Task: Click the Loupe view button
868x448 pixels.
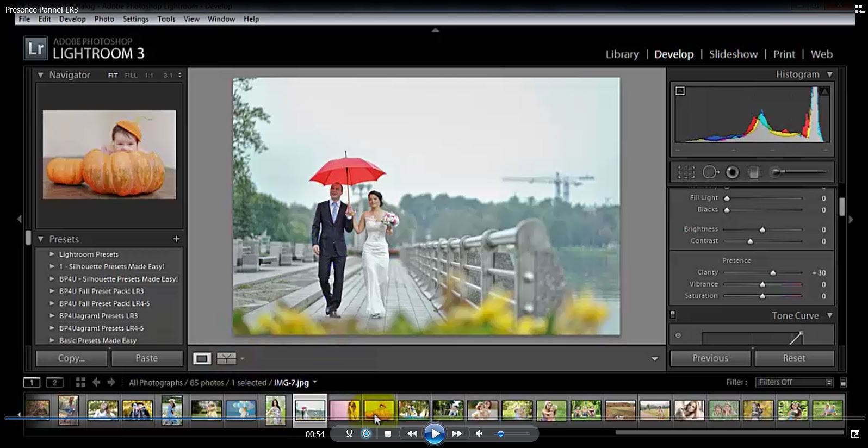Action: click(202, 358)
